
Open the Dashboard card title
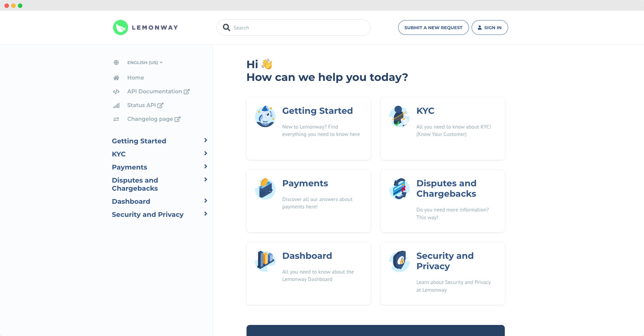307,256
